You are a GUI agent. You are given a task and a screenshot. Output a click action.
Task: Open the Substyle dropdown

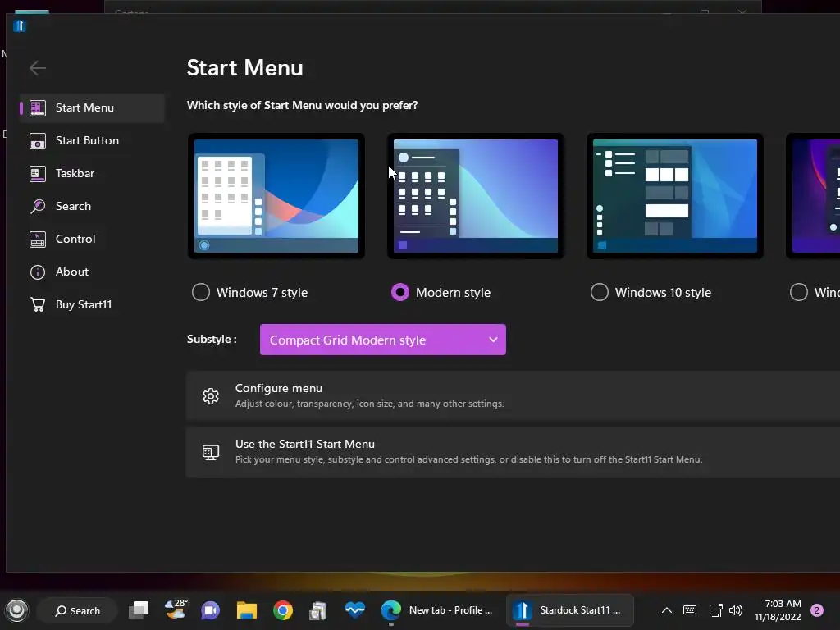point(383,340)
